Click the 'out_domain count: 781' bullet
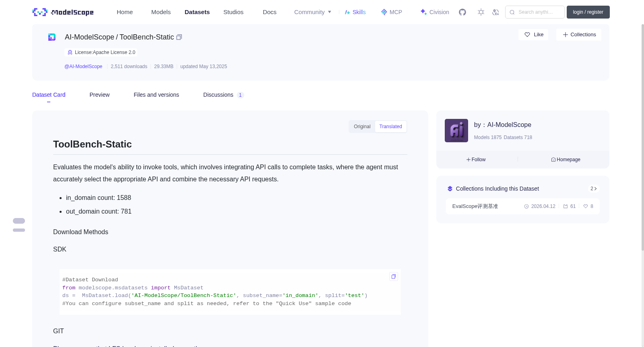This screenshot has height=347, width=644. pyautogui.click(x=99, y=212)
